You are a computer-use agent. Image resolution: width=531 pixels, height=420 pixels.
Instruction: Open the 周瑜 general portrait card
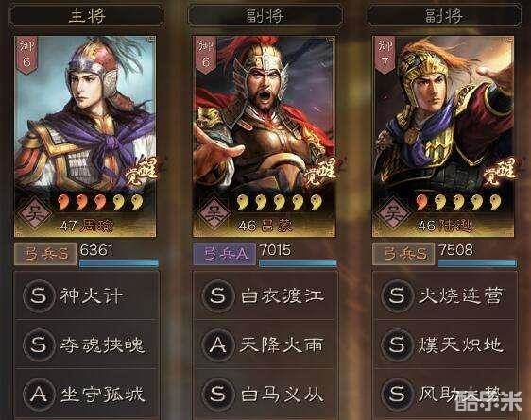point(85,136)
